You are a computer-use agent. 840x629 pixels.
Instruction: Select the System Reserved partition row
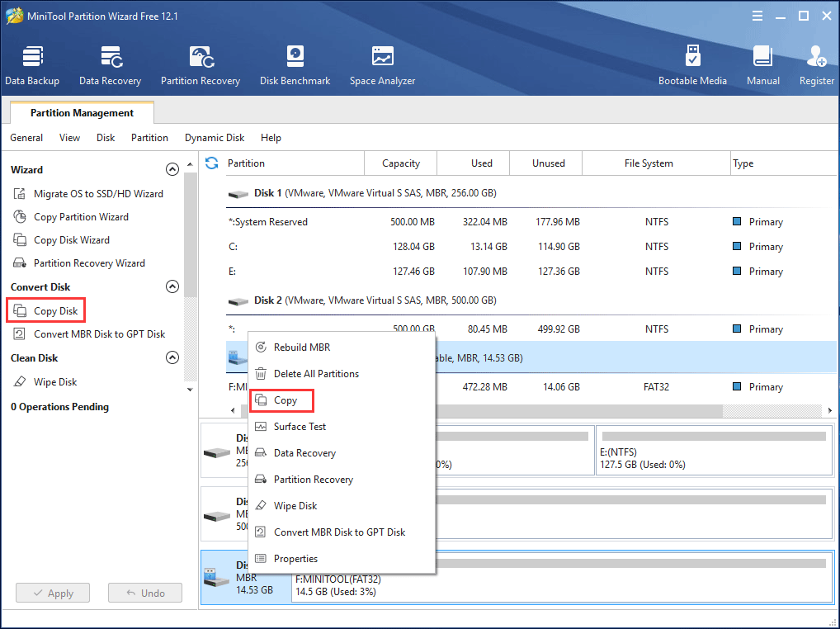[531, 222]
